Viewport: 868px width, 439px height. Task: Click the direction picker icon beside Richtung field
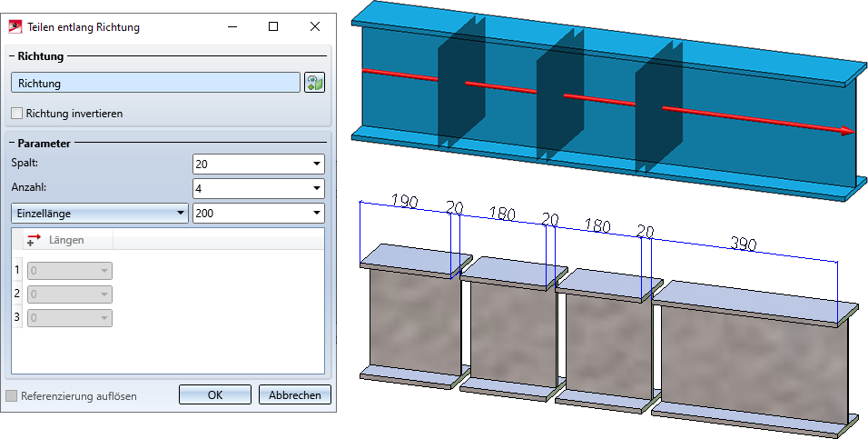click(x=314, y=83)
